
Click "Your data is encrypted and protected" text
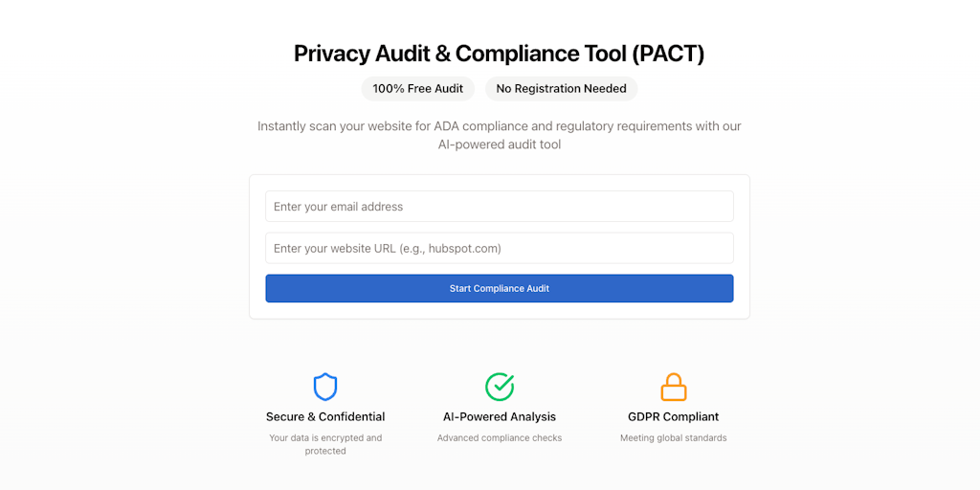(x=325, y=444)
